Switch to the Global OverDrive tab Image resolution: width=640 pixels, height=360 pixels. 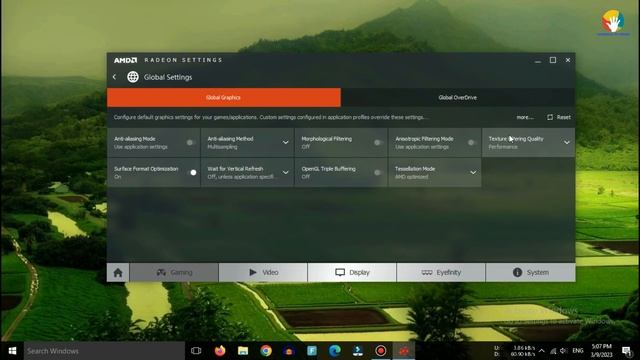(x=458, y=98)
